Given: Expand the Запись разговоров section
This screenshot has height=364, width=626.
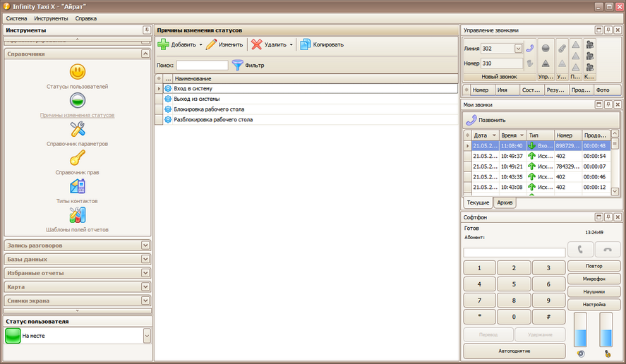Looking at the screenshot, I should pos(145,245).
